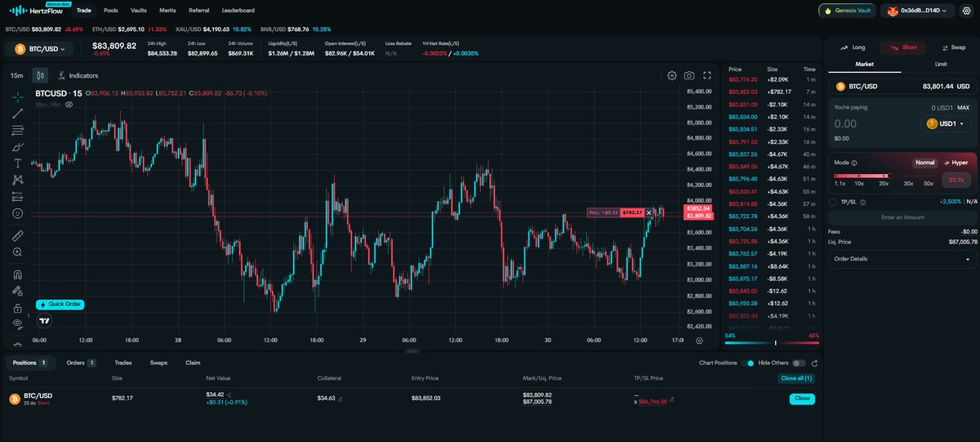Open the Leaderboard page
Screen dimensions: 980x442
click(238, 11)
